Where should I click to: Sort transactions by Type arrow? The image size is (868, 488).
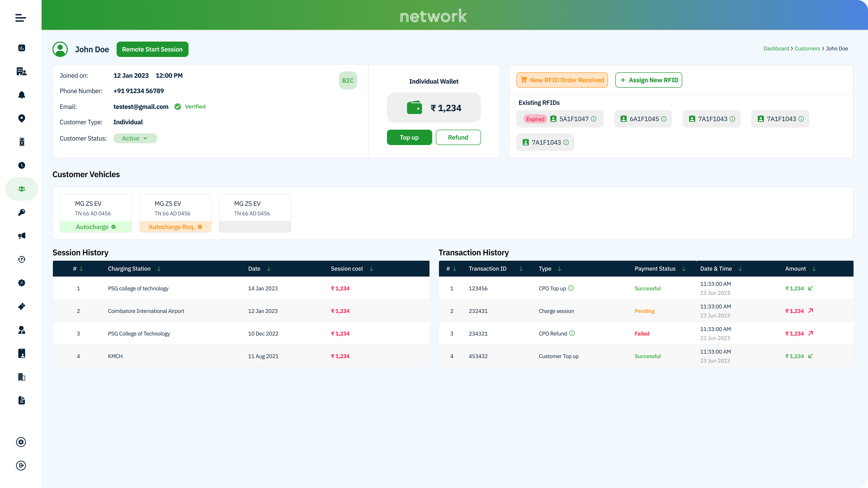tap(559, 269)
